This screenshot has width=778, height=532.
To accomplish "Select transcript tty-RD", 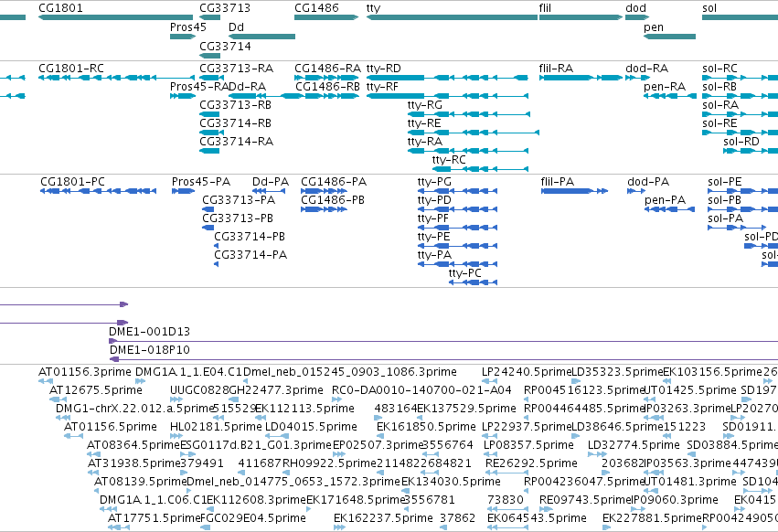I will (447, 78).
